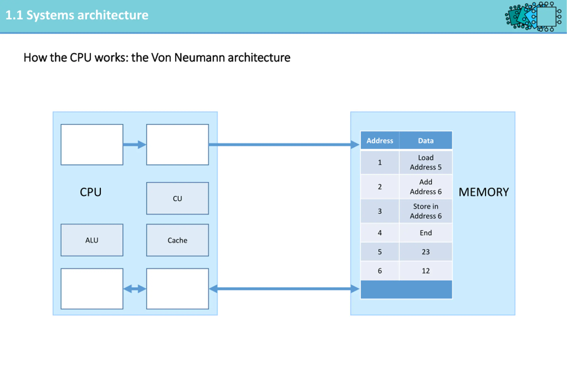Image resolution: width=567 pixels, height=392 pixels.
Task: Select the ALU box in the CPU
Action: (x=92, y=240)
